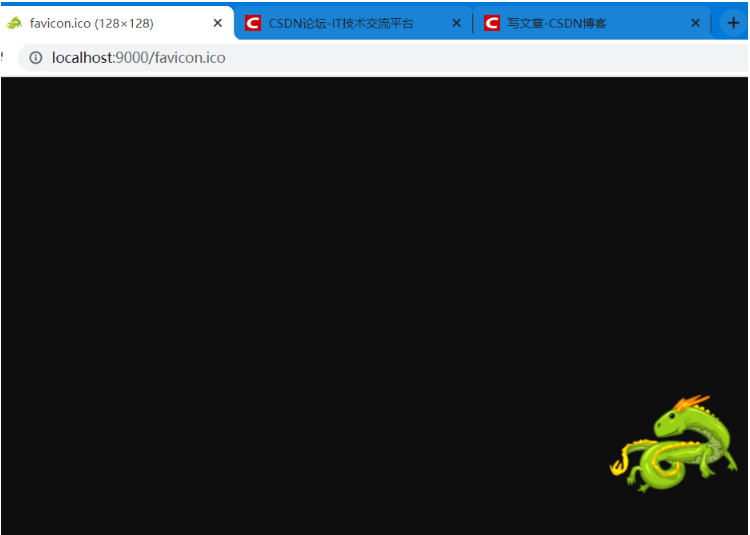Open the CSDN论坛-IT技术交流平台 tab
The image size is (750, 535).
pyautogui.click(x=353, y=23)
